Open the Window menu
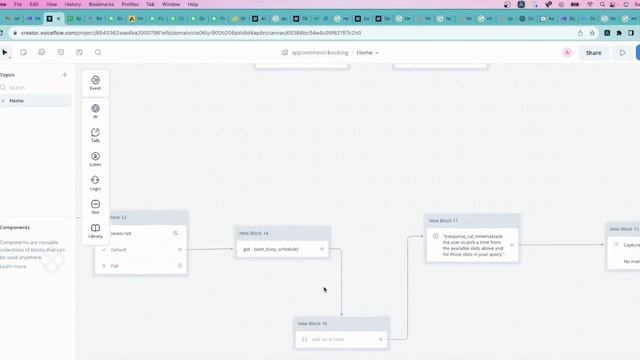 pyautogui.click(x=171, y=4)
